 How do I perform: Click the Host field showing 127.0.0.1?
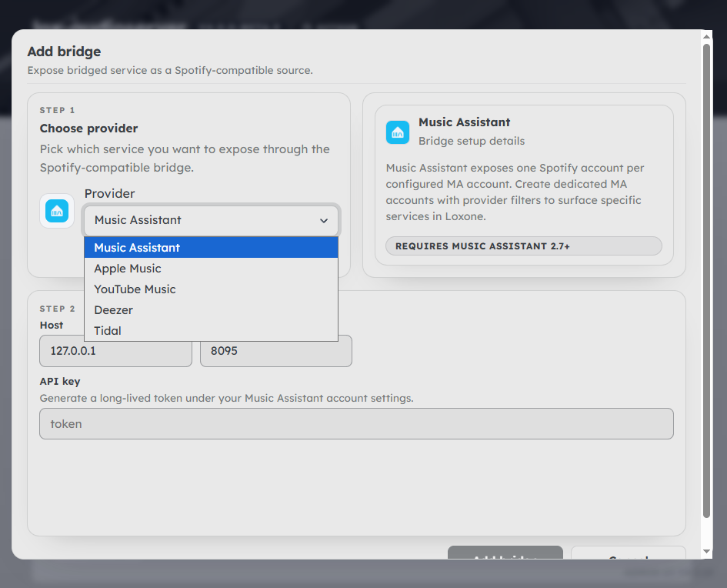[x=115, y=352]
